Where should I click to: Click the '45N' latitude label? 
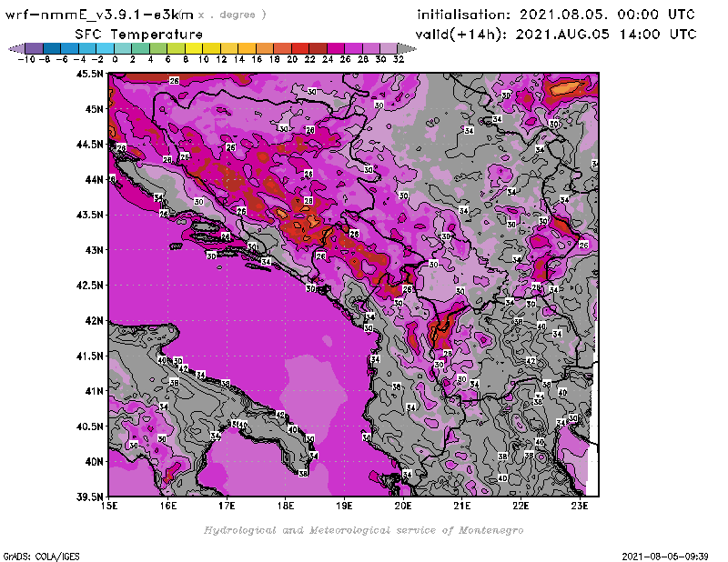pyautogui.click(x=94, y=109)
